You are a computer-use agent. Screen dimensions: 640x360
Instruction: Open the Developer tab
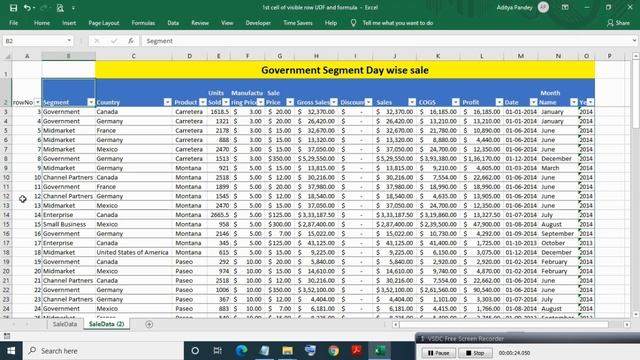tap(258, 23)
